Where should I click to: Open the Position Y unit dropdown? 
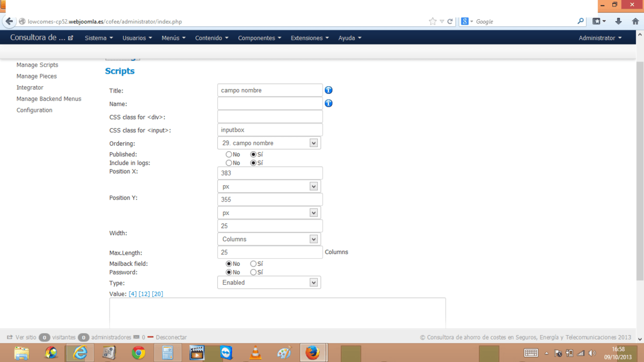[x=269, y=213]
